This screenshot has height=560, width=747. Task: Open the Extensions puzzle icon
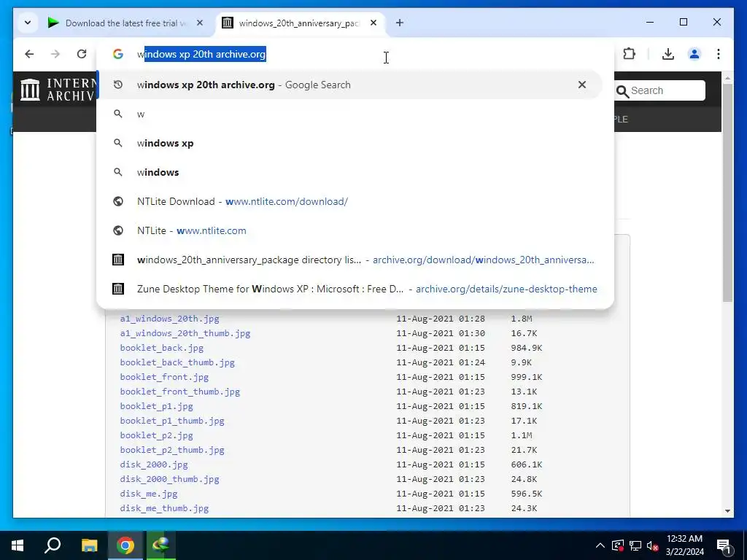[630, 54]
